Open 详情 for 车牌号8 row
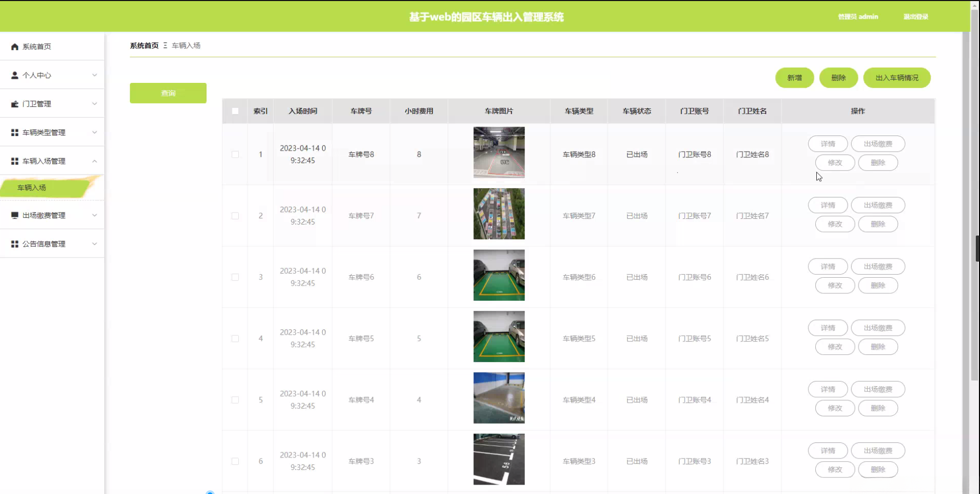This screenshot has height=494, width=980. [828, 144]
